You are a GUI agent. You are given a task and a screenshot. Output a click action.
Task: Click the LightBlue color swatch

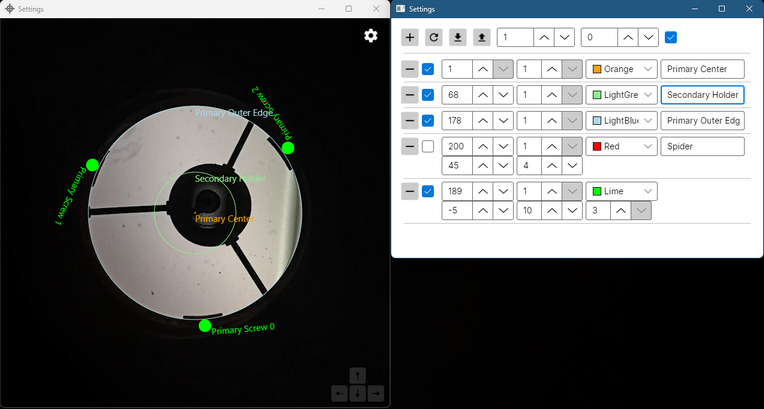pos(597,120)
